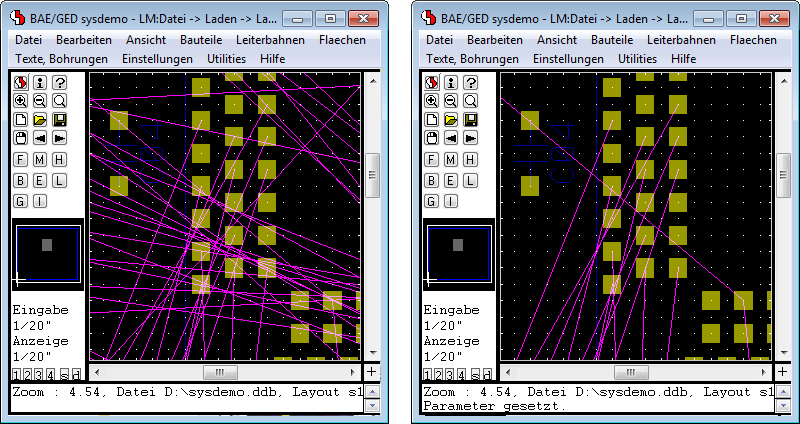The height and width of the screenshot is (424, 800).
Task: Click the info 'i' icon in right window
Action: 450,83
